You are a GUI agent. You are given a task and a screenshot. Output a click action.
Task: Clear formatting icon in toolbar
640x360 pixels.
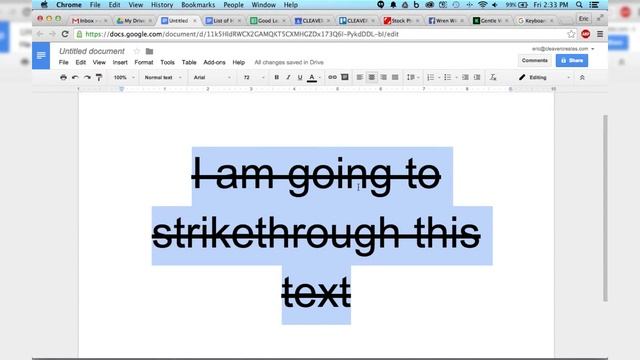[493, 77]
